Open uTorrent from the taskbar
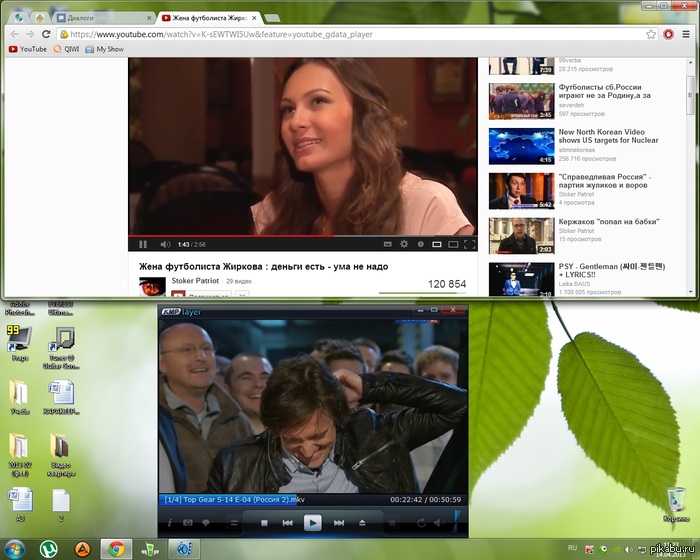Image resolution: width=700 pixels, height=560 pixels. coord(49,549)
